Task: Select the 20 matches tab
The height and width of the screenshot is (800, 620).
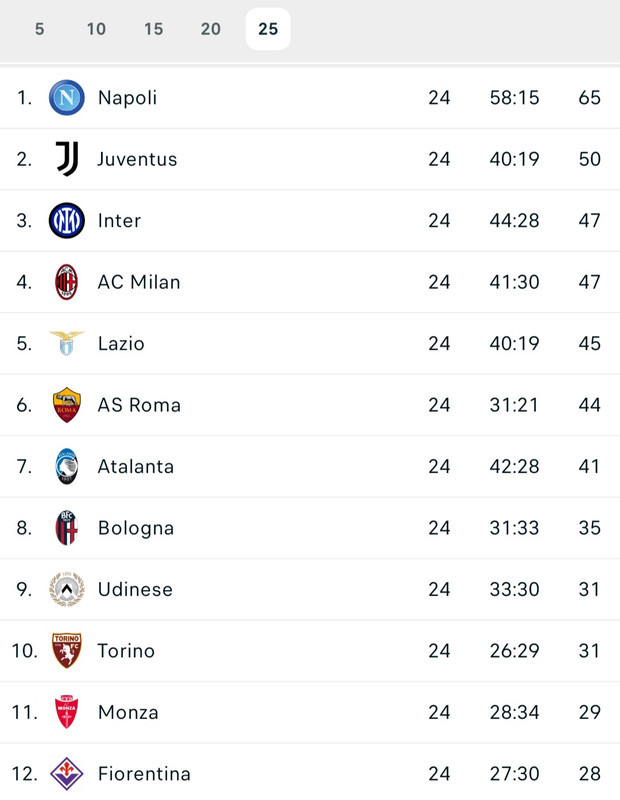Action: pyautogui.click(x=211, y=29)
